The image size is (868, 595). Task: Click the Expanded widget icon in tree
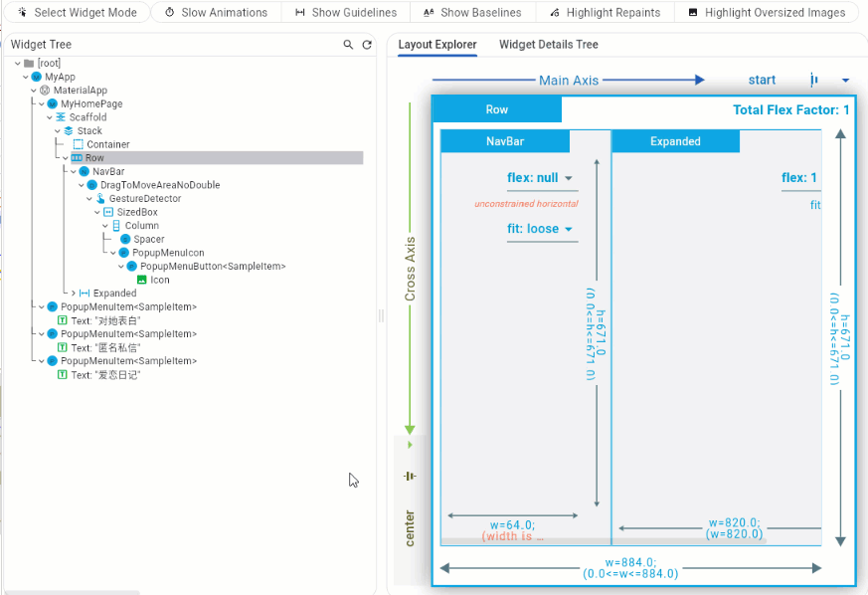(x=85, y=294)
